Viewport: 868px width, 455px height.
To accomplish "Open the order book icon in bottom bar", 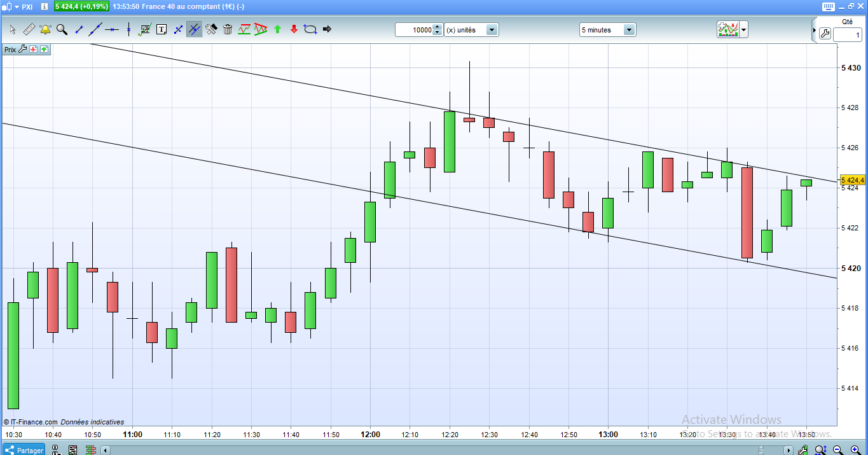I will pyautogui.click(x=91, y=450).
